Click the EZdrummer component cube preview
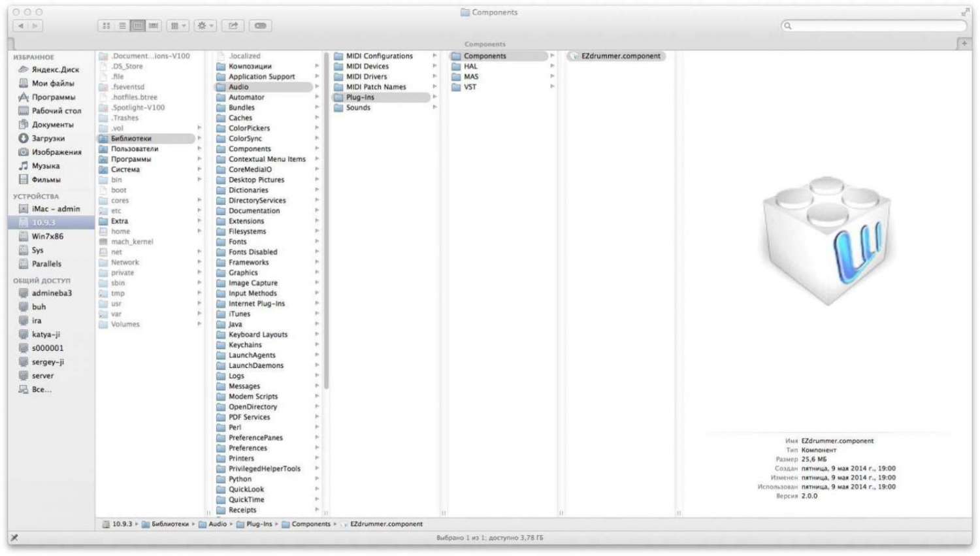The width and height of the screenshot is (980, 556). pyautogui.click(x=827, y=239)
